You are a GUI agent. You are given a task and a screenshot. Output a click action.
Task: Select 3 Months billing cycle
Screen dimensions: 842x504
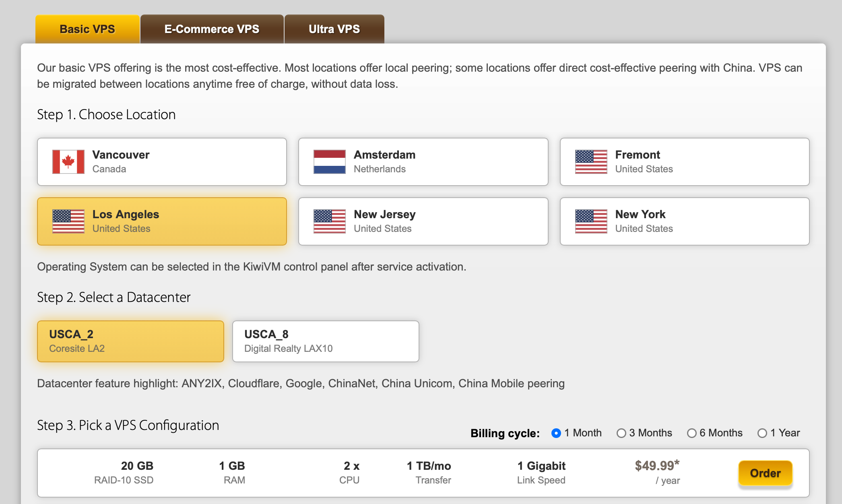(621, 433)
